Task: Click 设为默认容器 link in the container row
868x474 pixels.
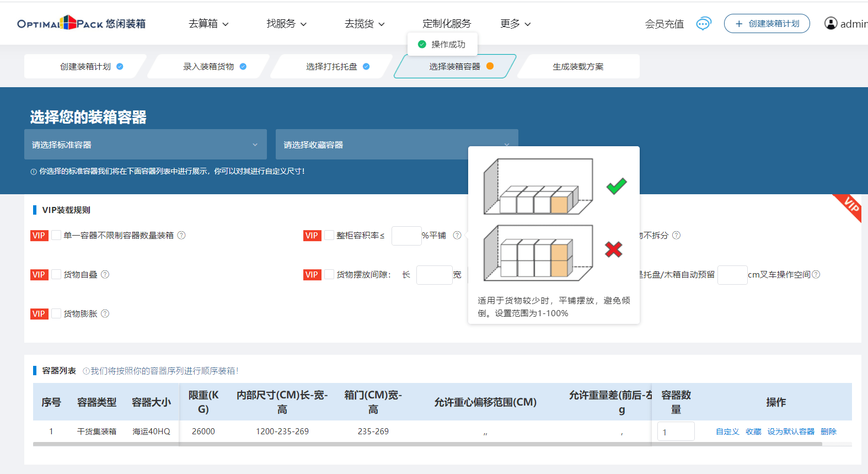Action: [x=791, y=432]
